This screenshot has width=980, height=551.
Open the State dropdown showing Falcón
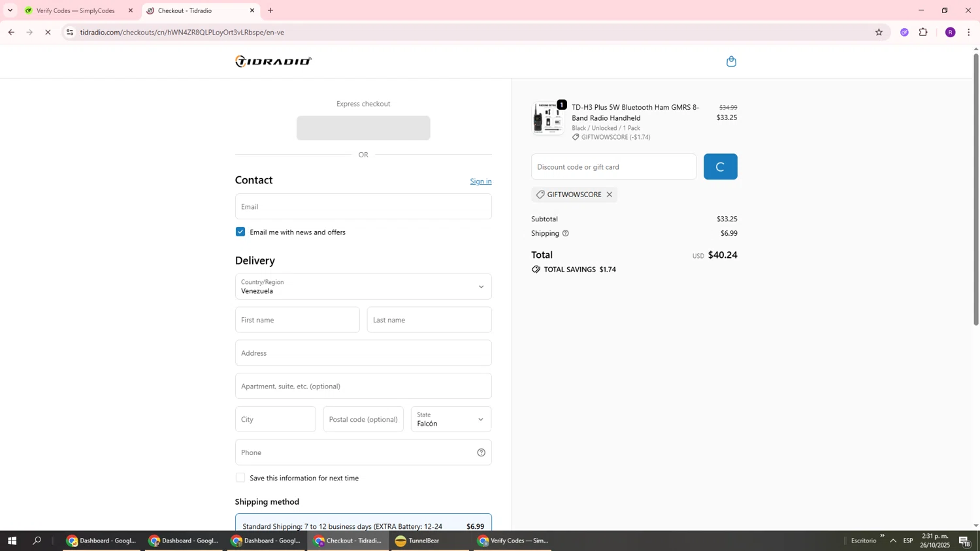click(451, 419)
